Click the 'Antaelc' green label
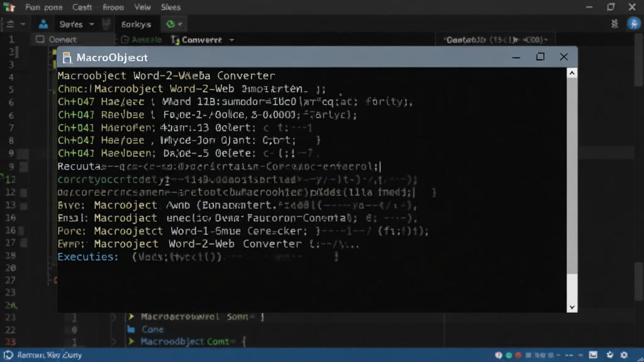Screen dimensions: 644x362 pyautogui.click(x=147, y=40)
